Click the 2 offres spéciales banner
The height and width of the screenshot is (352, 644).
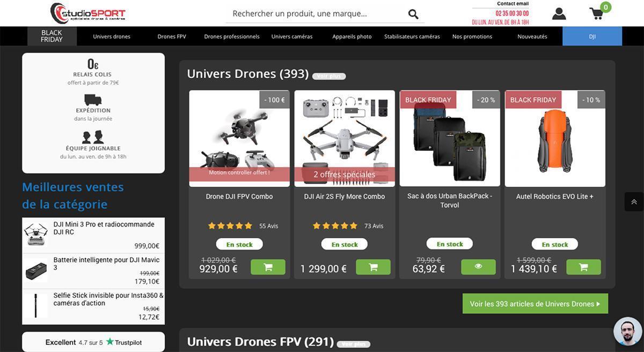[345, 174]
